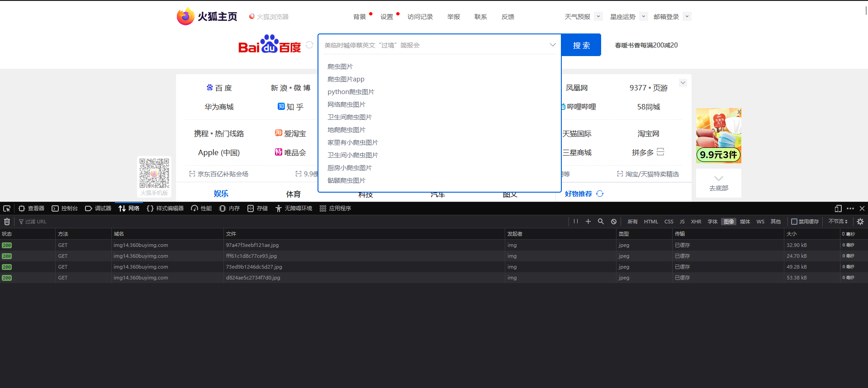868x388 pixels.
Task: Pause network recording with the pause icon
Action: (x=575, y=222)
